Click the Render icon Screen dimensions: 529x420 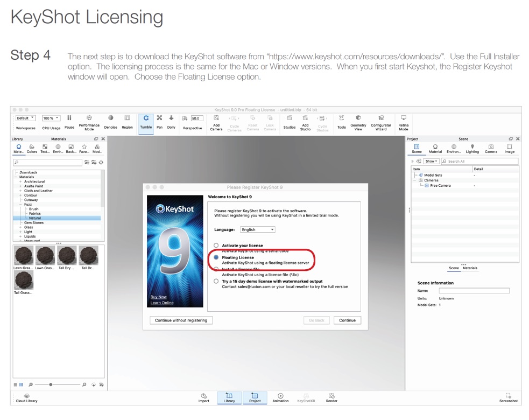331,396
